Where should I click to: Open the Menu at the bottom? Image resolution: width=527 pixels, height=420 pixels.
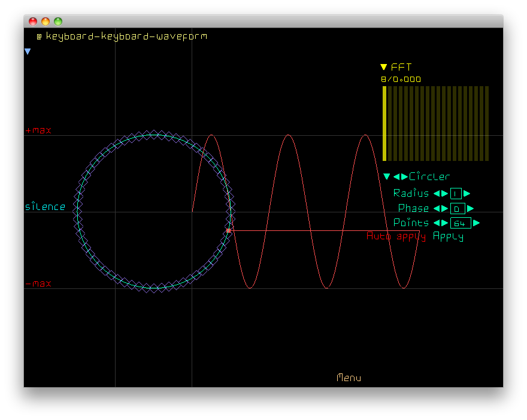coord(349,378)
